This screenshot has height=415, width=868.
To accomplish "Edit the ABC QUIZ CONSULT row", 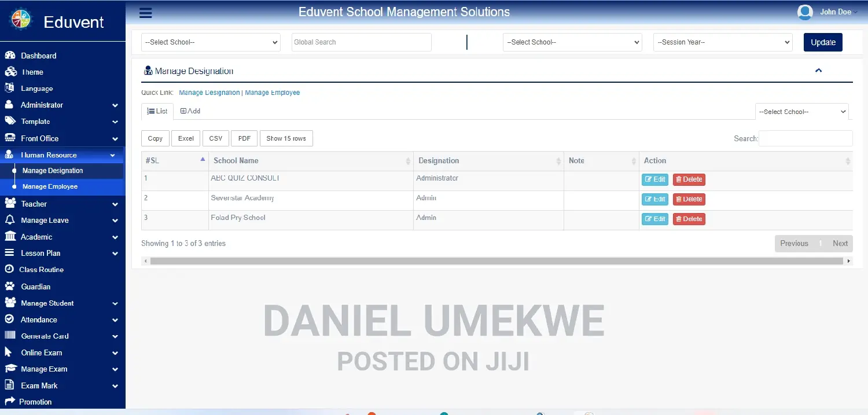I will [655, 179].
